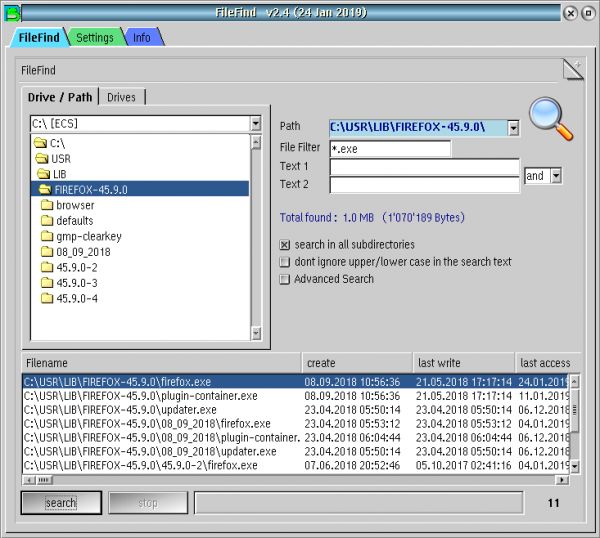Click results list scrollbar down arrow
This screenshot has height=538, width=600.
(574, 466)
